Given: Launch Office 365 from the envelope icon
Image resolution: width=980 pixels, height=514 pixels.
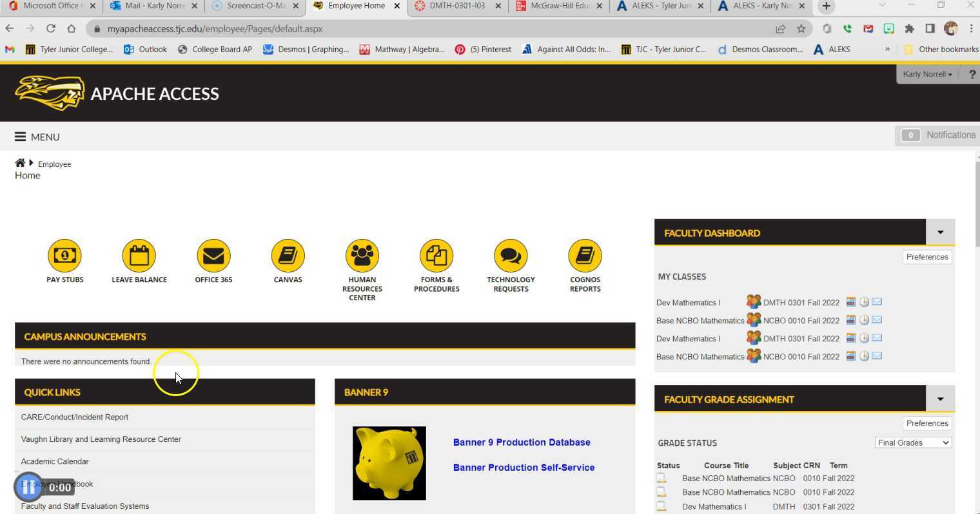Looking at the screenshot, I should (213, 256).
